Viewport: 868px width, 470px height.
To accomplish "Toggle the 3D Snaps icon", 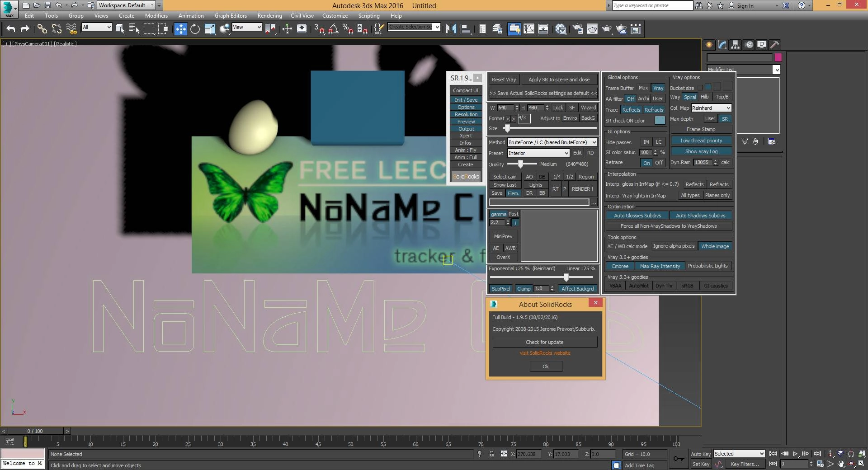I will click(319, 29).
